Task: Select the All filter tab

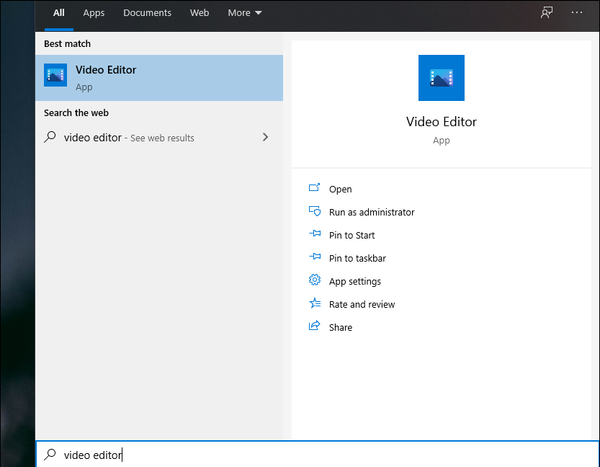Action: (59, 13)
